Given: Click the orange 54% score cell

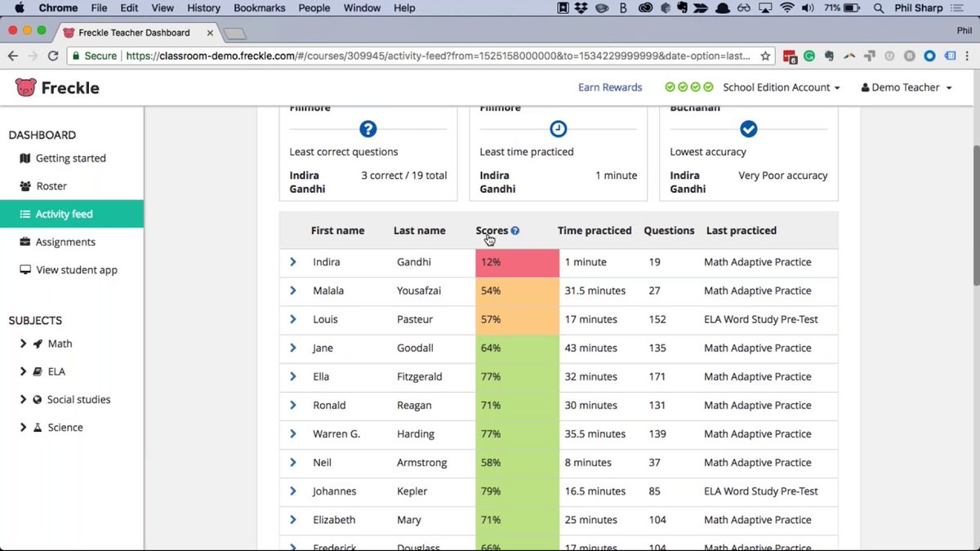Looking at the screenshot, I should click(517, 291).
